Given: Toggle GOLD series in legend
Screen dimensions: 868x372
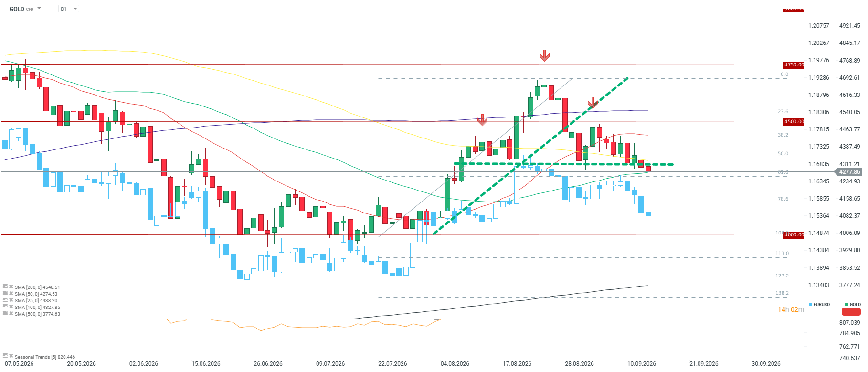Looking at the screenshot, I should pyautogui.click(x=853, y=304).
